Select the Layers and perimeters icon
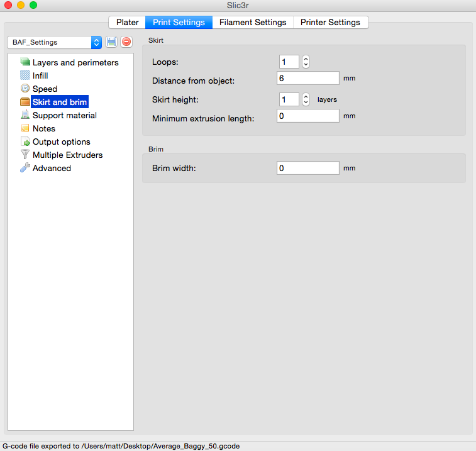 coord(25,62)
